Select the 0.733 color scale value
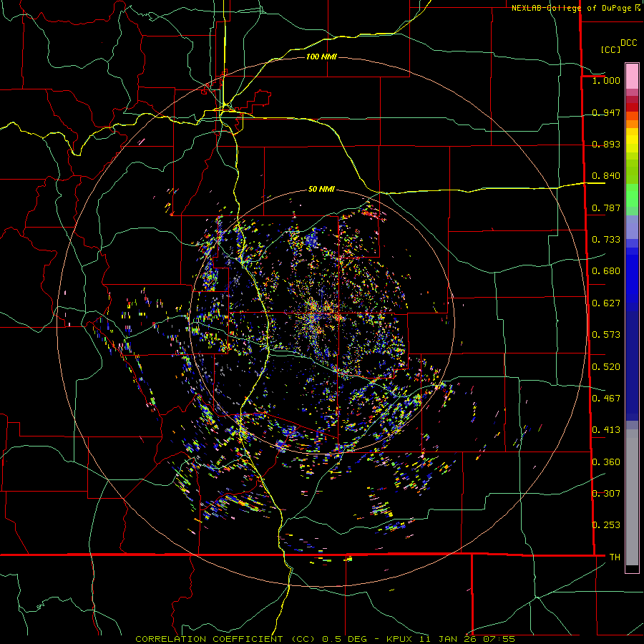644x644 pixels. [x=606, y=240]
